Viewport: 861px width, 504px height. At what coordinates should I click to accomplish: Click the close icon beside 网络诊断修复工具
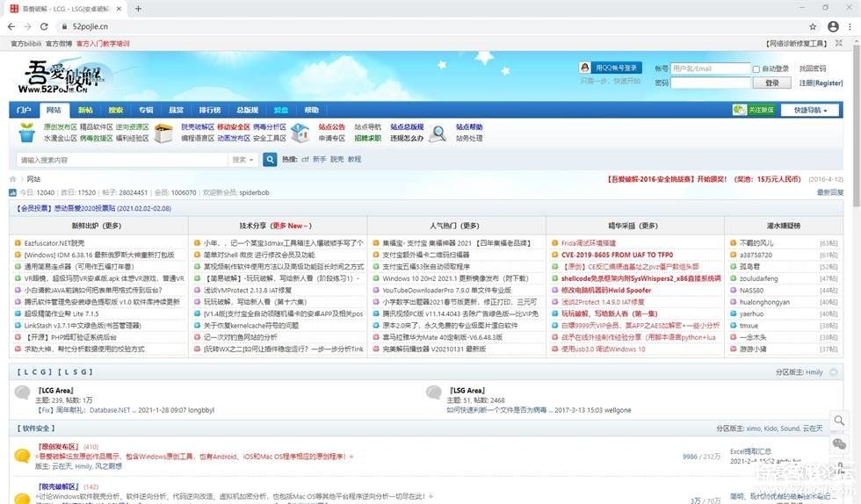point(838,43)
